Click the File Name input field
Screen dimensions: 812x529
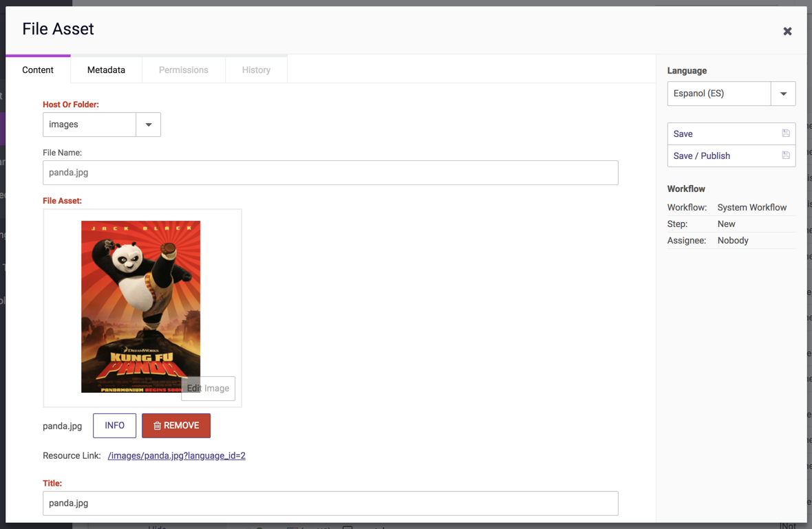(330, 173)
